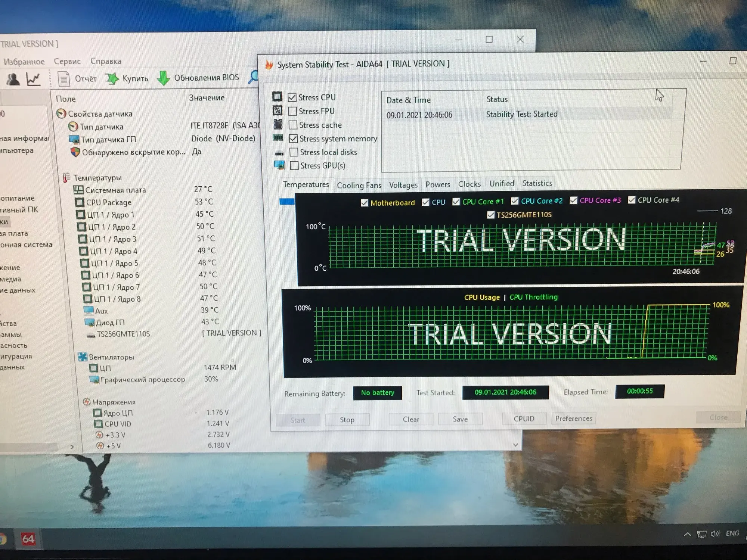747x560 pixels.
Task: Click the blue graph color indicator bar
Action: [x=287, y=202]
